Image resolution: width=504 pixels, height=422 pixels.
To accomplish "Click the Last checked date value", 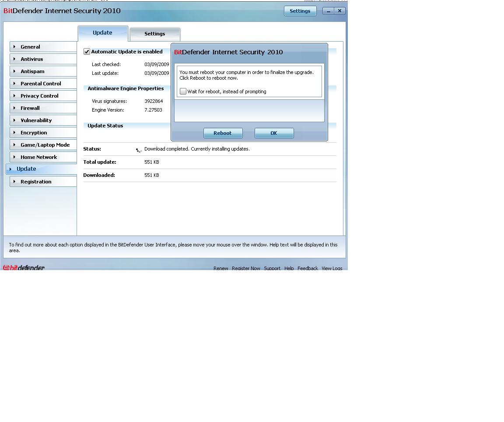I will click(157, 64).
